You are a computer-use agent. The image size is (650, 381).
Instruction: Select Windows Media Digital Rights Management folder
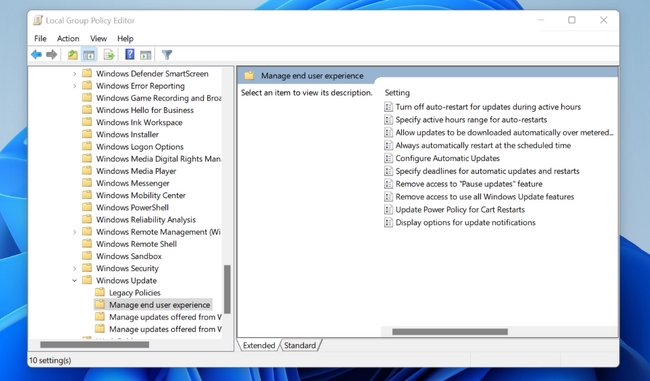point(158,159)
